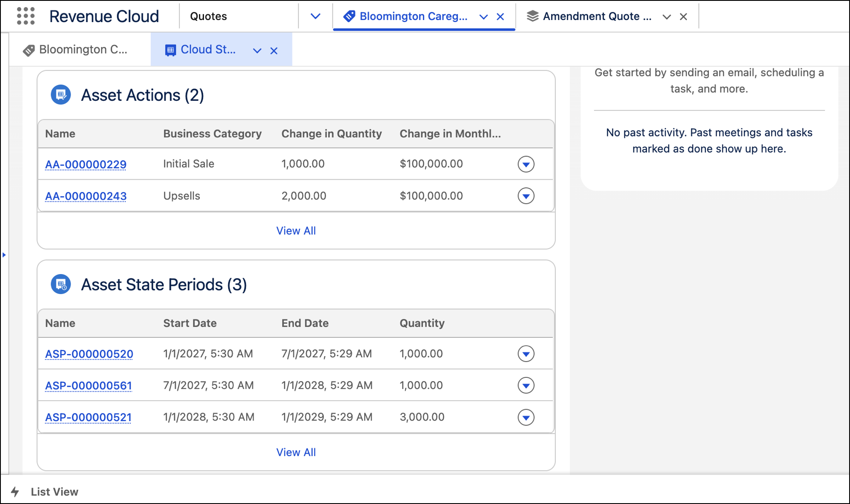The image size is (850, 504).
Task: Close the Cloud St subtab
Action: click(x=274, y=51)
